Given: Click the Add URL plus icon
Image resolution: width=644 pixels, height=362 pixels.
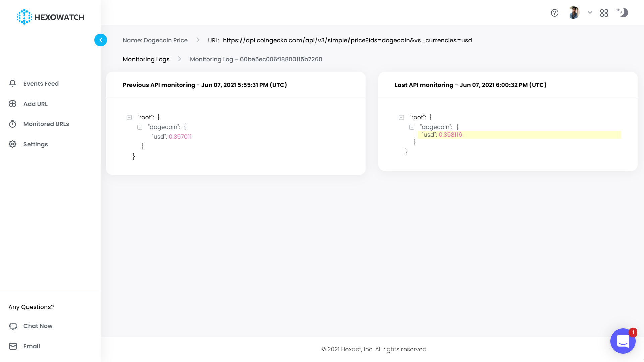Looking at the screenshot, I should tap(13, 104).
